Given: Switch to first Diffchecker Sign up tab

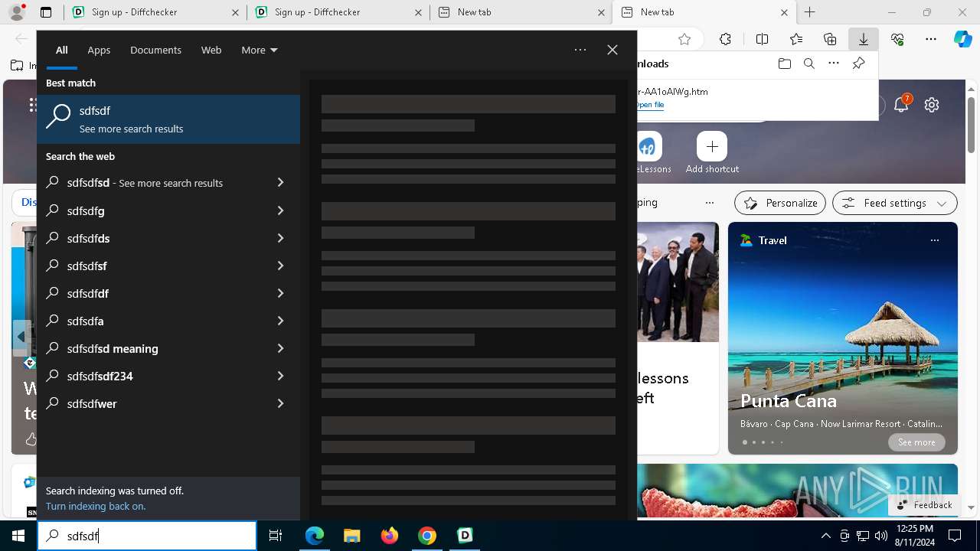Looking at the screenshot, I should [x=155, y=12].
